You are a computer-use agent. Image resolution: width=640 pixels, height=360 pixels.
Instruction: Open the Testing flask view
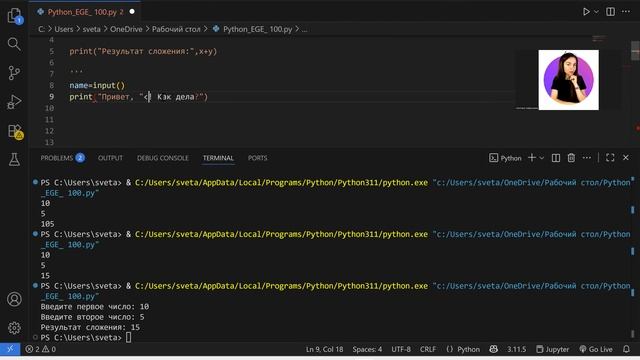(14, 160)
